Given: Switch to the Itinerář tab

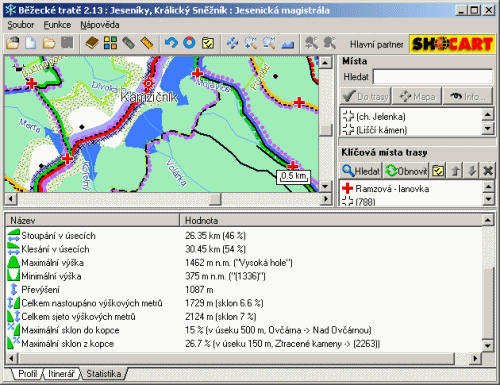Looking at the screenshot, I should (x=61, y=374).
